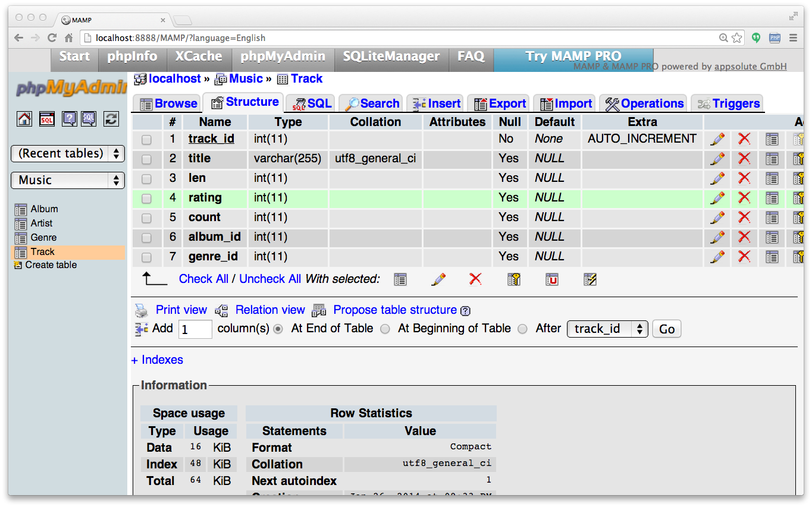Add index icon in With selected row
This screenshot has height=507, width=812.
point(590,279)
